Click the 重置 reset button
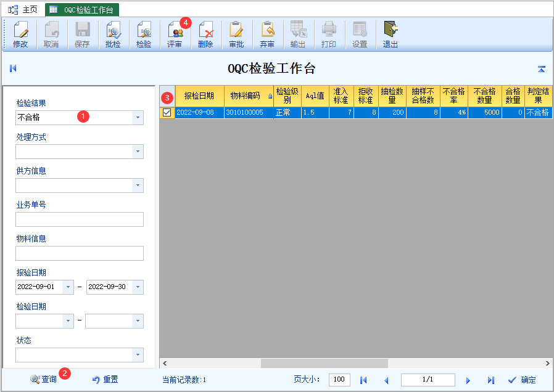Image resolution: width=554 pixels, height=392 pixels. pyautogui.click(x=105, y=379)
